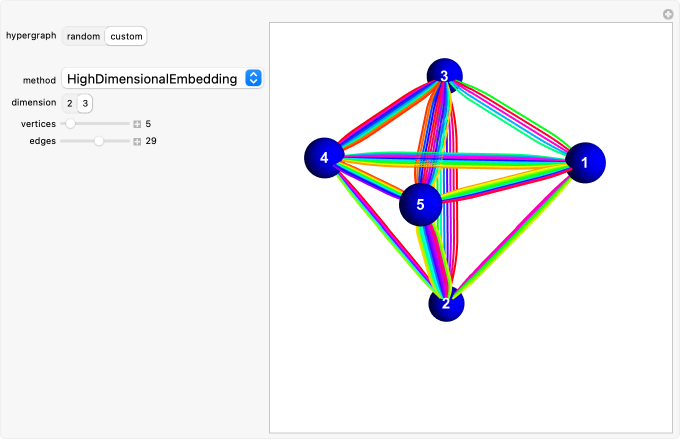
Task: Select the central vertex sphere labeled 5
Action: [421, 204]
